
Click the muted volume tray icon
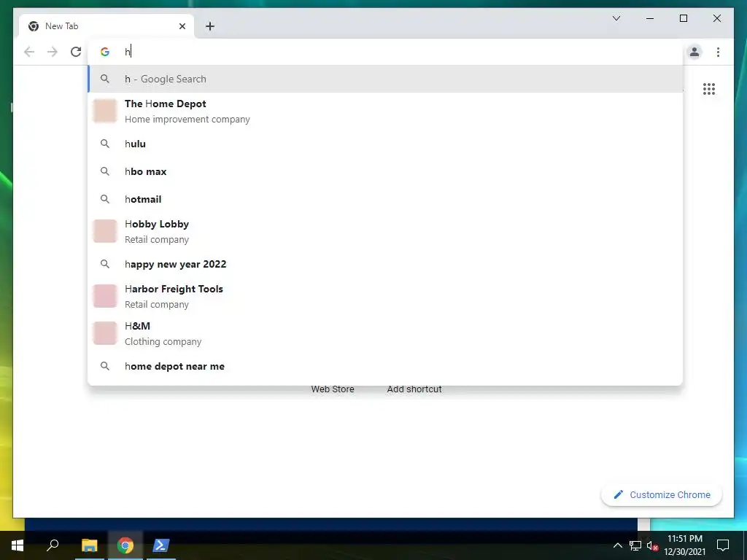[652, 545]
